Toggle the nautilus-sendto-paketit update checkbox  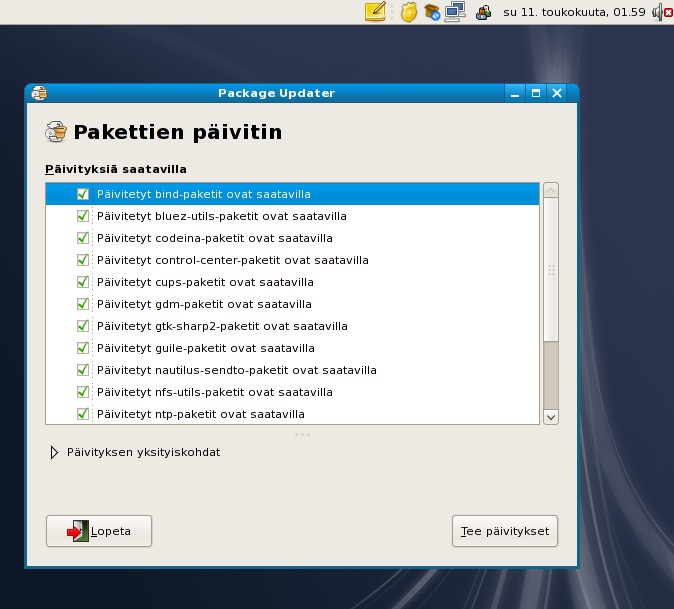pyautogui.click(x=83, y=370)
